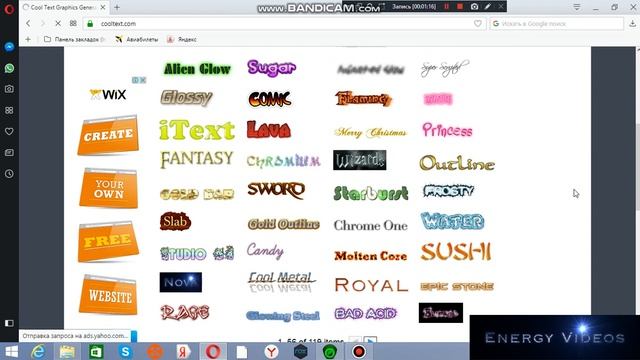The height and width of the screenshot is (360, 640).
Task: Choose the Fantasy logo style
Action: [197, 159]
